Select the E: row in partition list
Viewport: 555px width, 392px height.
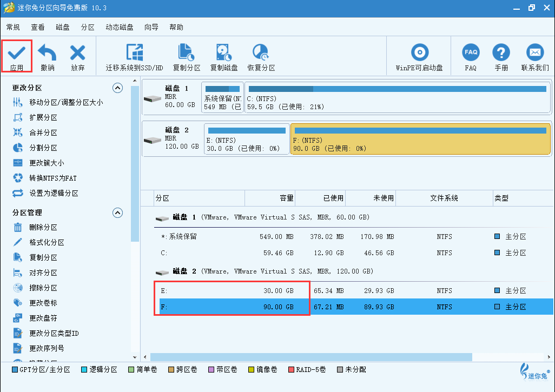click(x=354, y=291)
